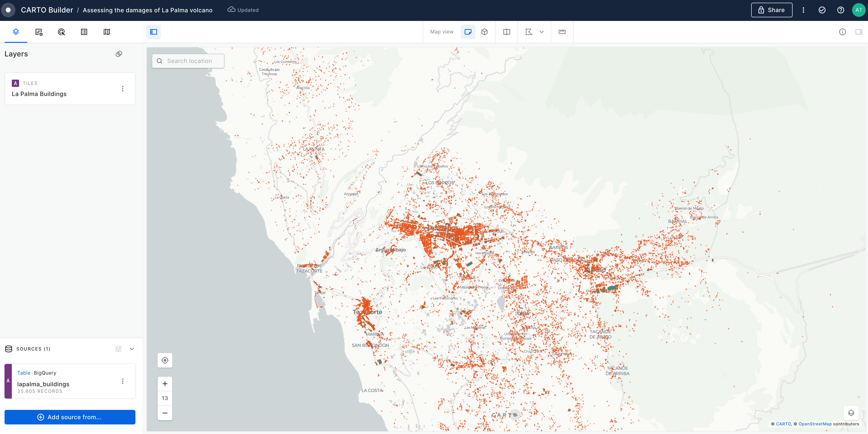Click Add source from button
Image resolution: width=868 pixels, height=434 pixels.
tap(70, 417)
